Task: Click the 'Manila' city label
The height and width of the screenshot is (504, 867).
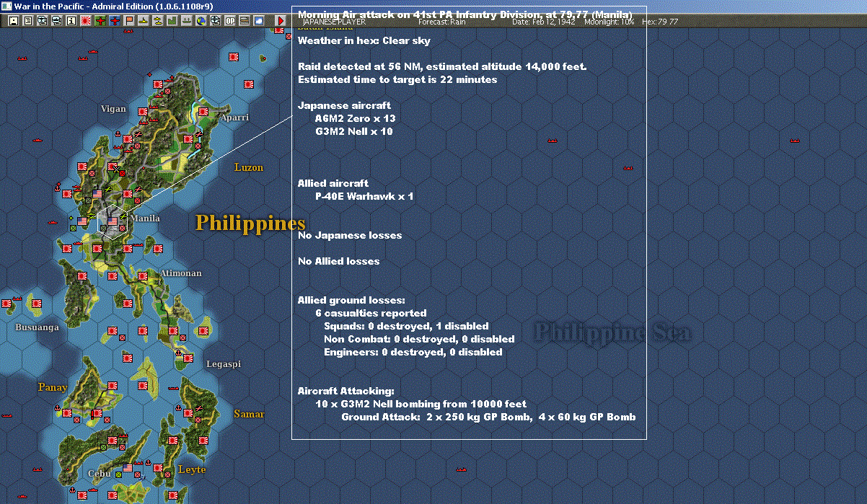Action: pyautogui.click(x=145, y=218)
